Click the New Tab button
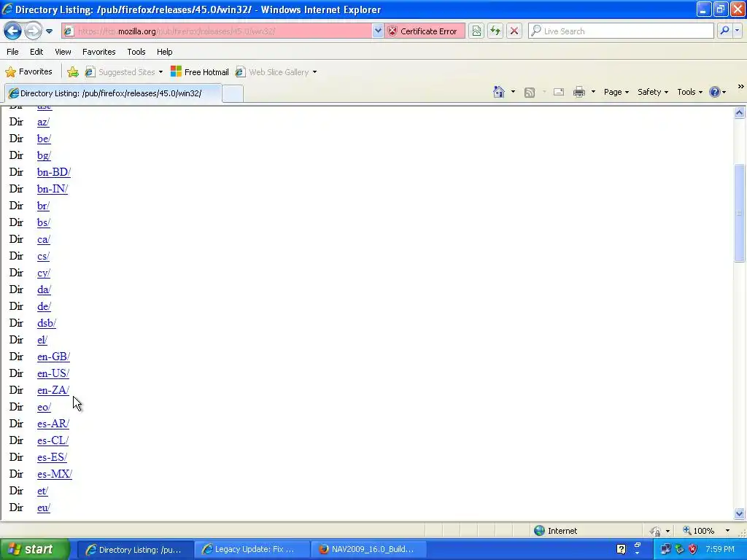Viewport: 747px width, 560px height. point(233,93)
